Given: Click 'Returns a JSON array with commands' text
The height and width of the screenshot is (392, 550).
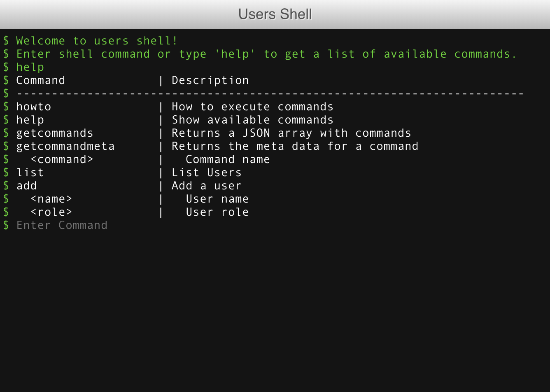Looking at the screenshot, I should coord(291,133).
